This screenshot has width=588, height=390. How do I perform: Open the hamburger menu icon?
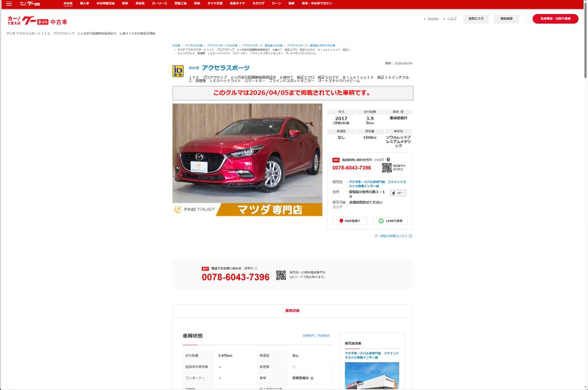[9, 3]
